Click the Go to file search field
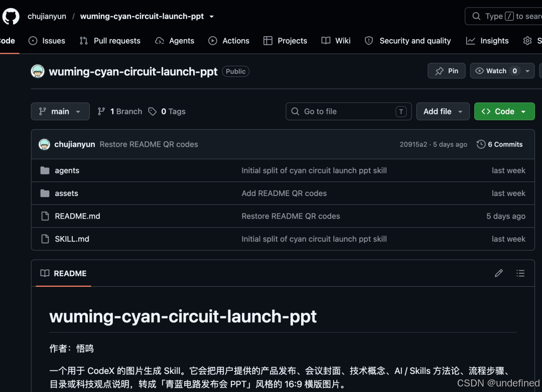Image resolution: width=542 pixels, height=392 pixels. click(x=348, y=111)
